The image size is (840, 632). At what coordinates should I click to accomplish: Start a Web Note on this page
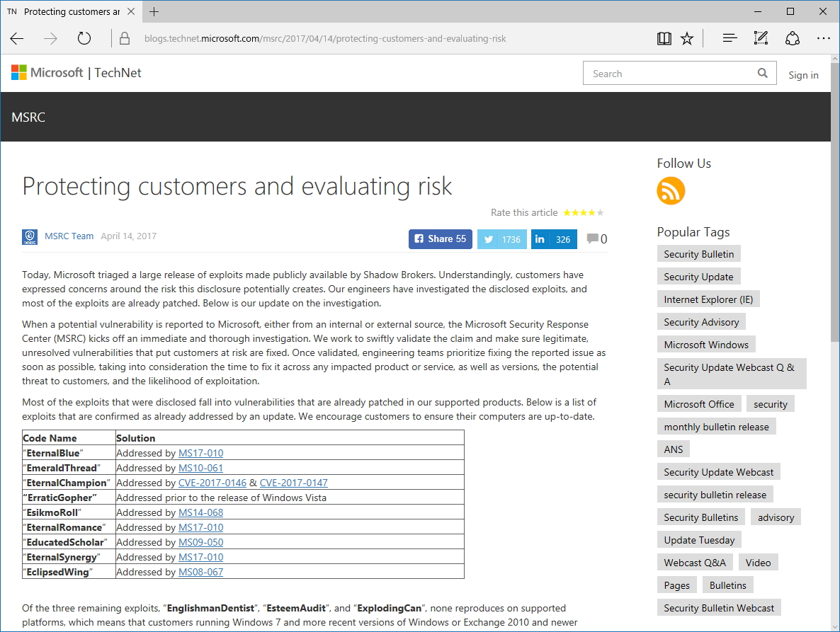[x=761, y=38]
